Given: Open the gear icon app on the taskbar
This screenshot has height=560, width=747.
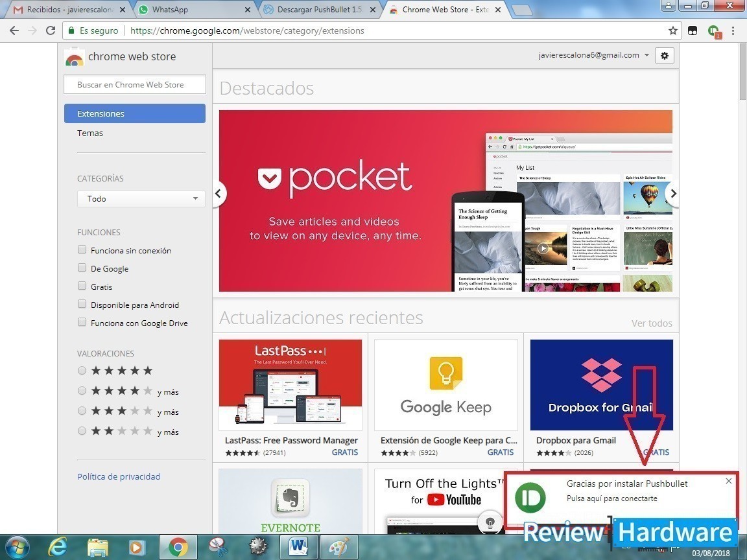Looking at the screenshot, I should (259, 546).
